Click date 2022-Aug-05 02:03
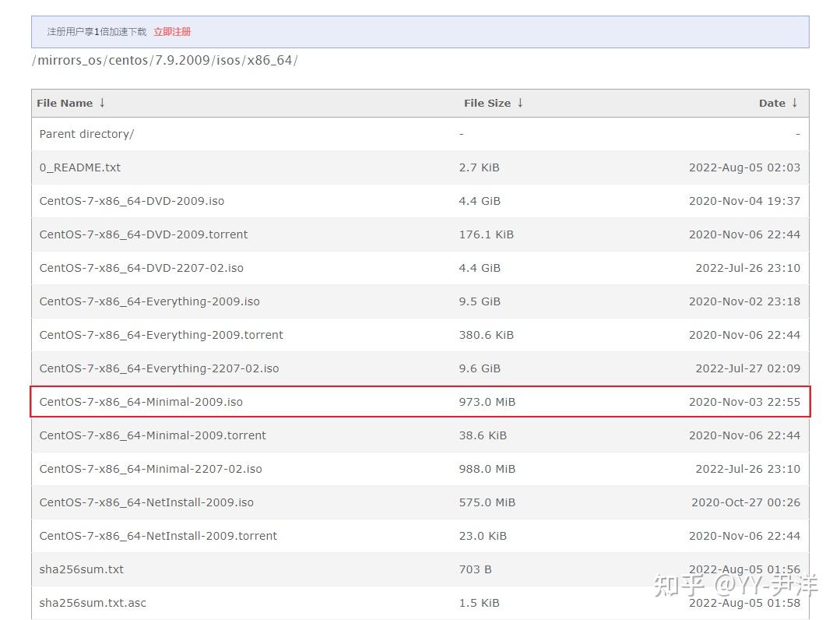 744,167
